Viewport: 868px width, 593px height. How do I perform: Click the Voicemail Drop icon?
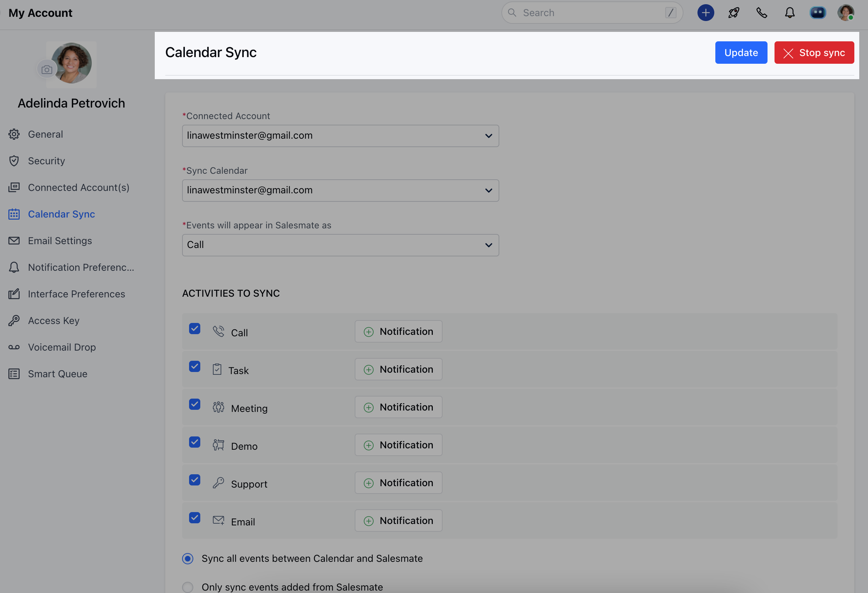click(x=14, y=347)
